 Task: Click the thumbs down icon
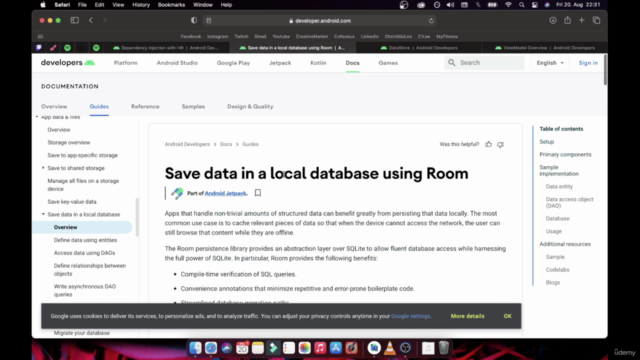[x=500, y=144]
